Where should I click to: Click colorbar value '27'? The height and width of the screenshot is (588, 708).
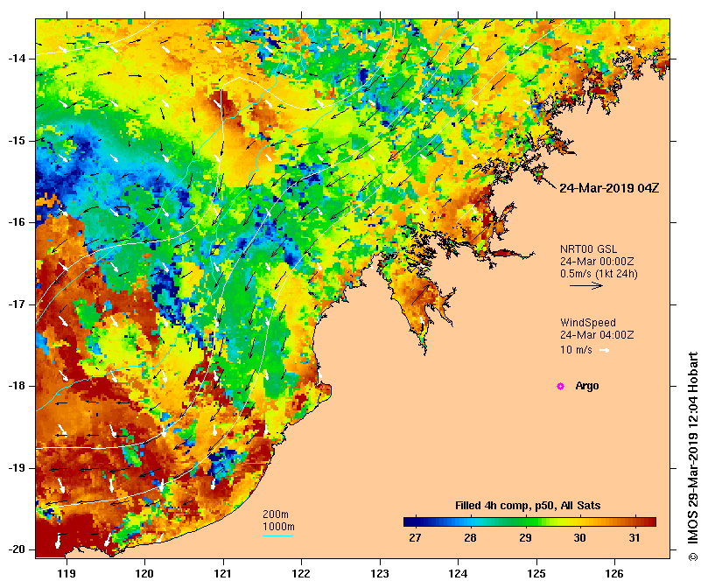[x=415, y=538]
